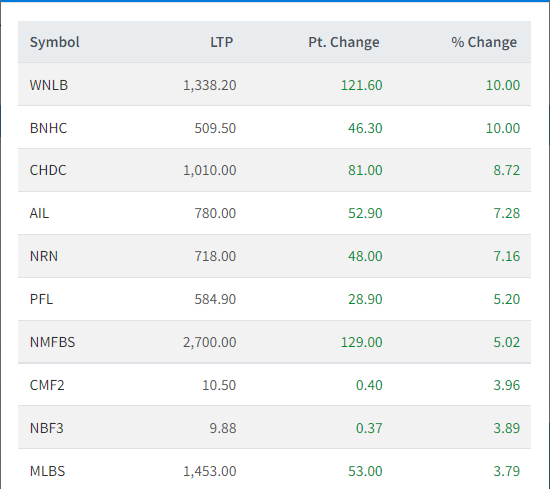This screenshot has width=550, height=489.
Task: Sort by the LTP column header
Action: 222,42
